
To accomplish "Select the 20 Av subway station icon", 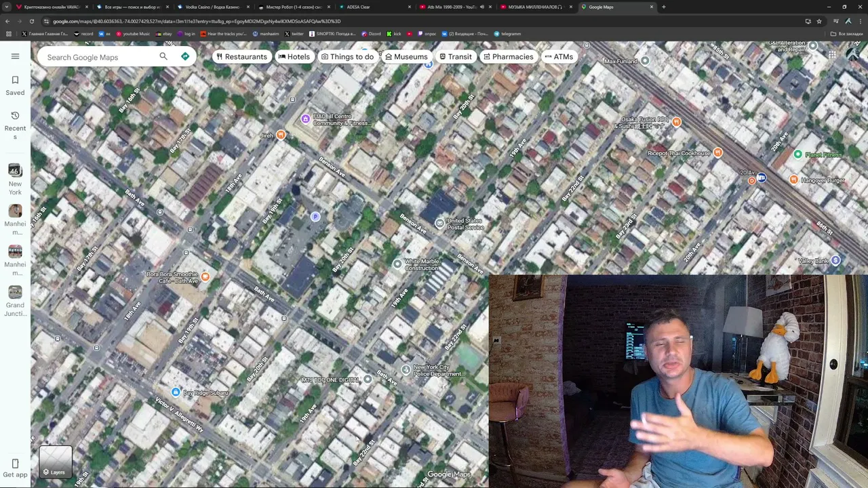I will point(762,178).
